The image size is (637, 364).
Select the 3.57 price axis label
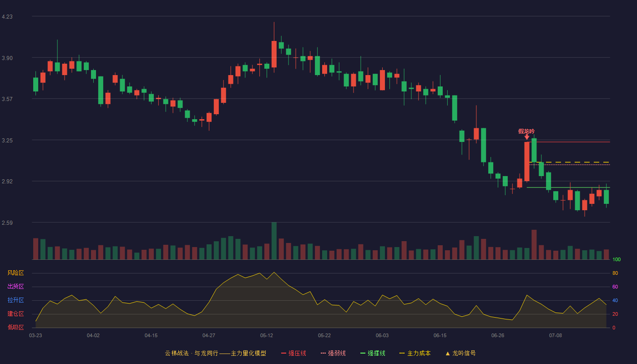click(x=7, y=99)
